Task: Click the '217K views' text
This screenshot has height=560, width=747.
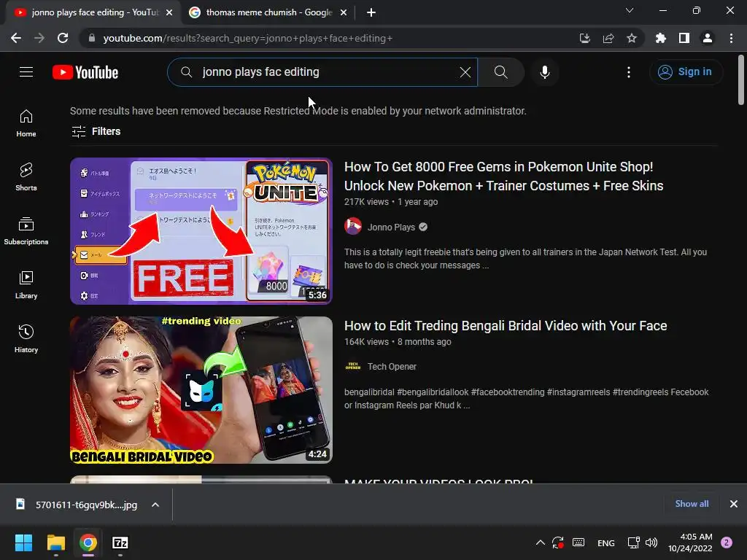Action: (x=366, y=202)
